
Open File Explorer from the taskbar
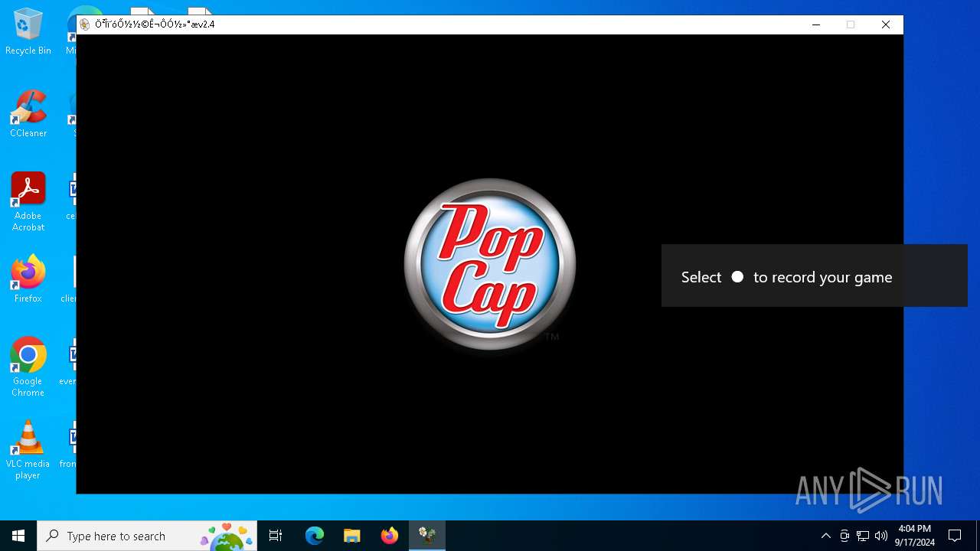coord(352,536)
